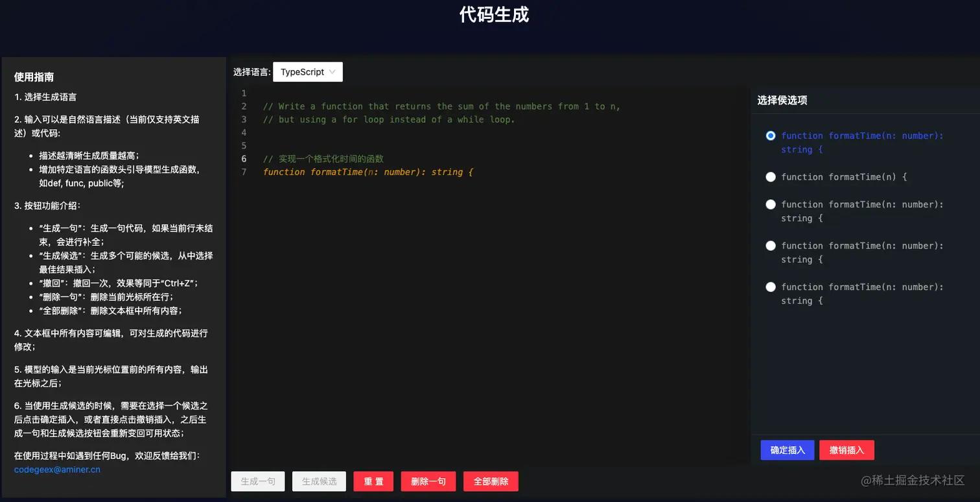Select the first formatTime(n: number) radio option

coord(771,136)
